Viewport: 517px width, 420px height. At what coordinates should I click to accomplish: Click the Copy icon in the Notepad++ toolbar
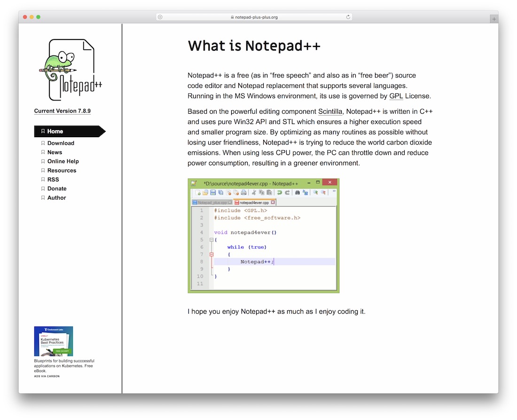261,193
